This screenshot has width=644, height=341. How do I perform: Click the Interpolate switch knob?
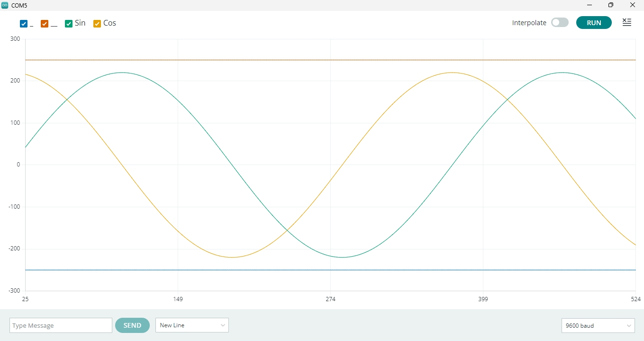coord(556,22)
